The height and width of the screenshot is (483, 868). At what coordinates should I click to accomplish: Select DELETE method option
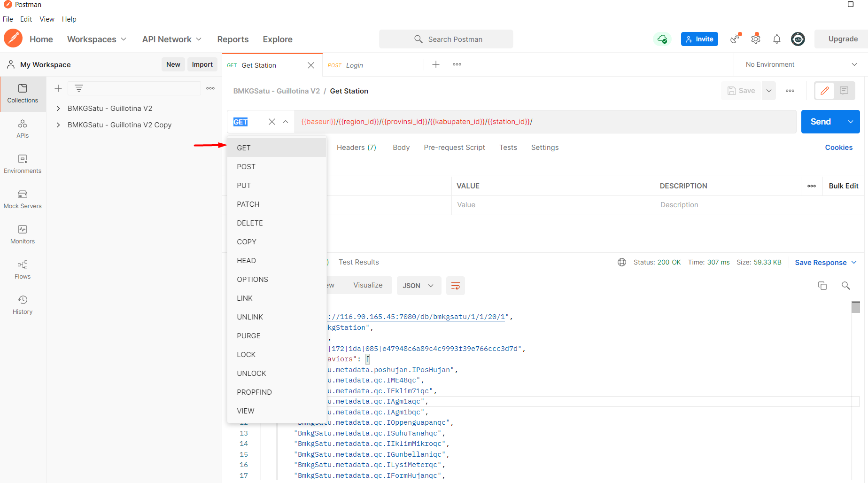(276, 223)
